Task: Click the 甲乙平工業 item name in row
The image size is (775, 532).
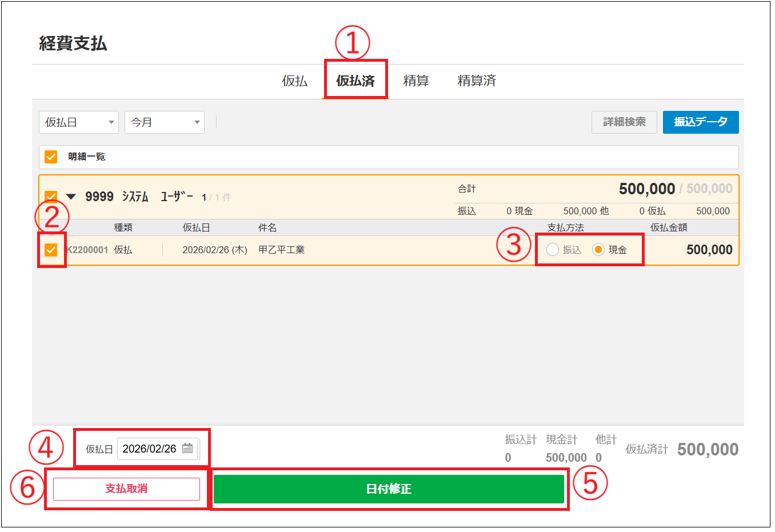Action: coord(281,250)
